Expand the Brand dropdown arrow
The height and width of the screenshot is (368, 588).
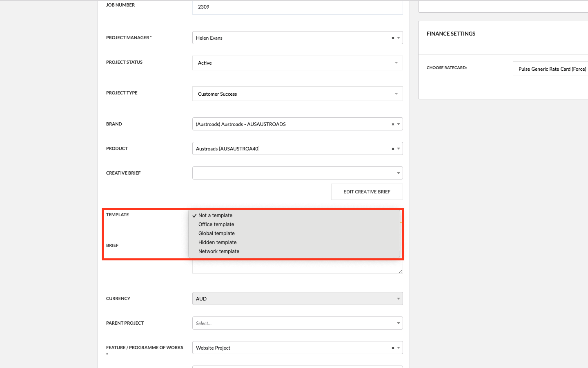click(x=399, y=124)
